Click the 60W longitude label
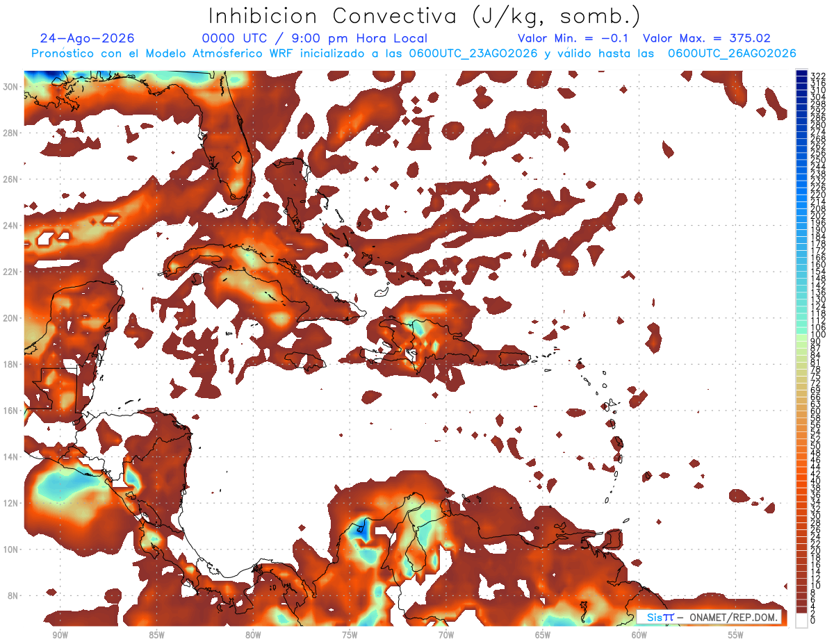Screen dimensions: 834x644 pyautogui.click(x=639, y=634)
